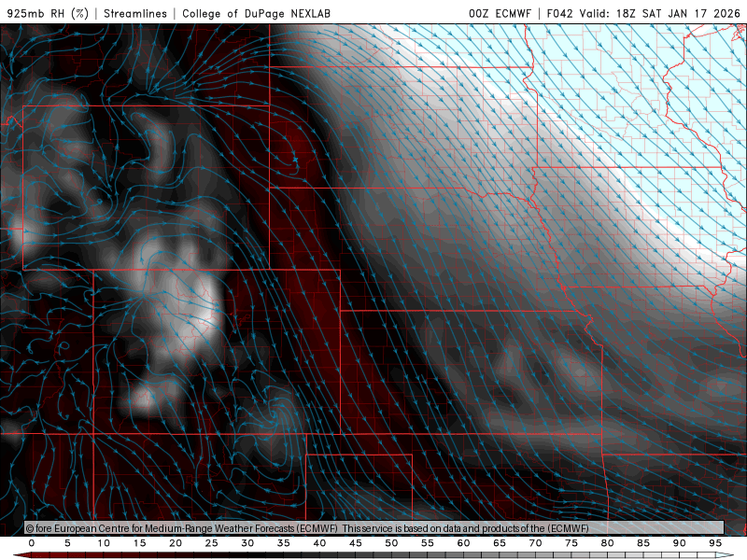Click the 10 label on the color scale

point(104,543)
